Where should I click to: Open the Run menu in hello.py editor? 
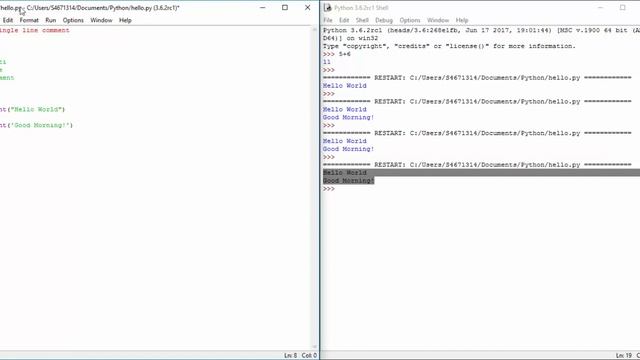pyautogui.click(x=51, y=20)
